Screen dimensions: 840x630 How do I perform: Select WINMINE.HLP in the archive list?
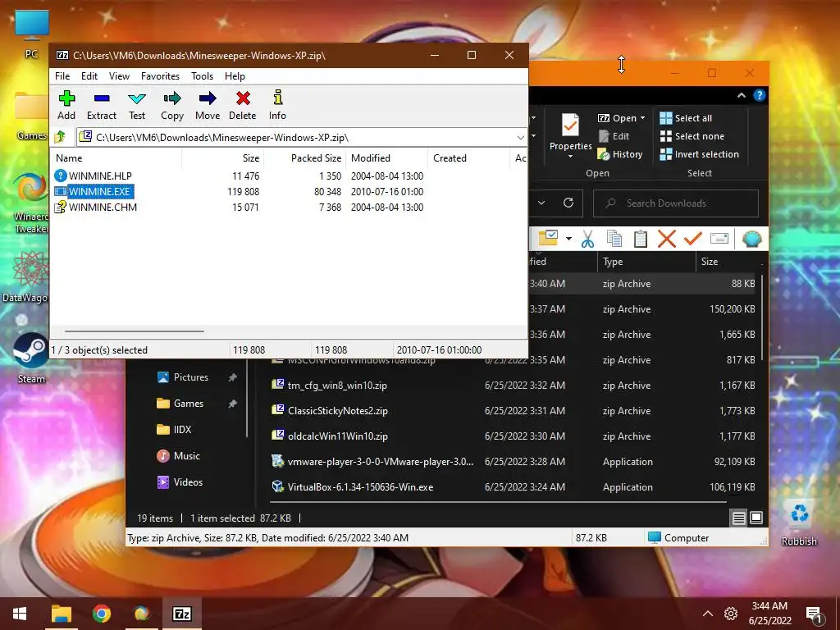click(100, 176)
